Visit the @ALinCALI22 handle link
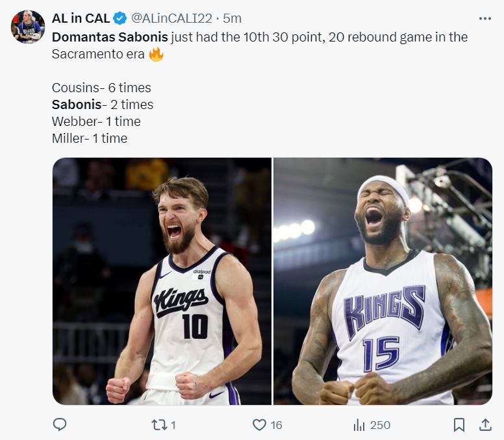The width and height of the screenshot is (504, 440). 171,19
